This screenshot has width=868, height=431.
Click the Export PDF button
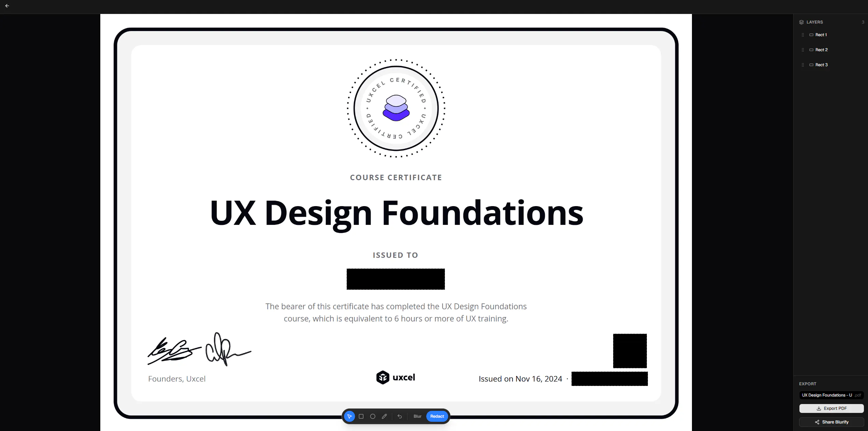pyautogui.click(x=831, y=408)
